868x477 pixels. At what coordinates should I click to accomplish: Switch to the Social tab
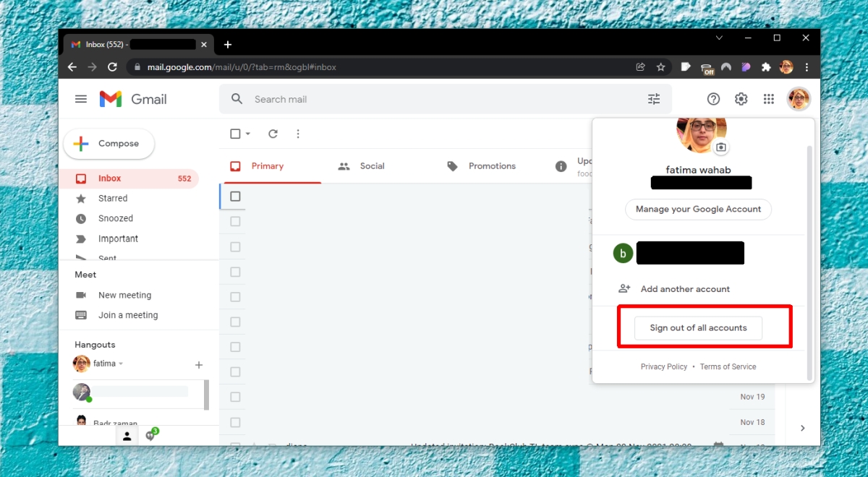tap(362, 166)
